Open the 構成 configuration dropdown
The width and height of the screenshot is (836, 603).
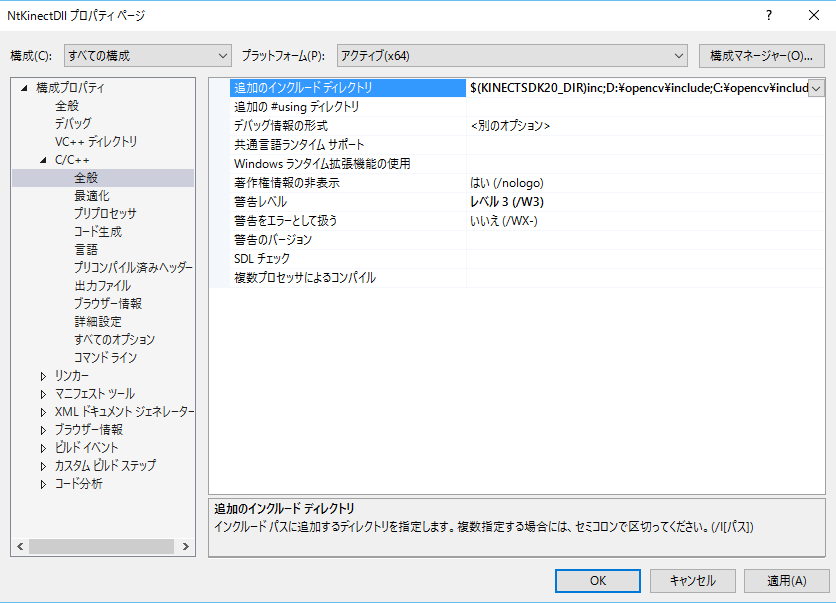coord(147,55)
